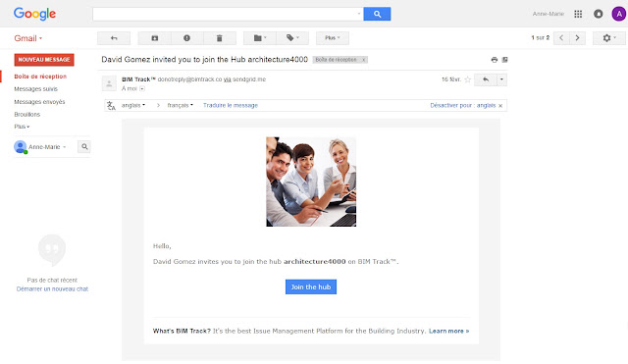Screen dimensions: 628x364
Task: Open Messages envoyés folder
Action: click(x=39, y=102)
